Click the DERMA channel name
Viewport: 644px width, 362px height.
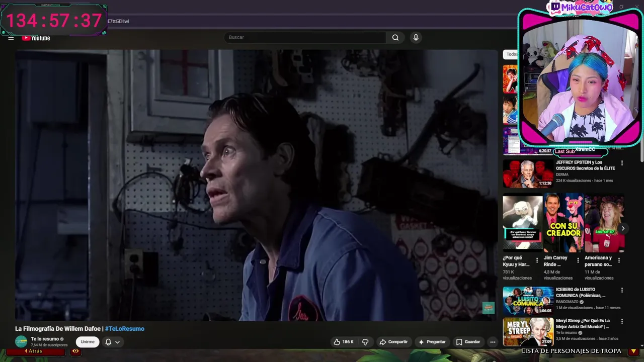pos(562,174)
